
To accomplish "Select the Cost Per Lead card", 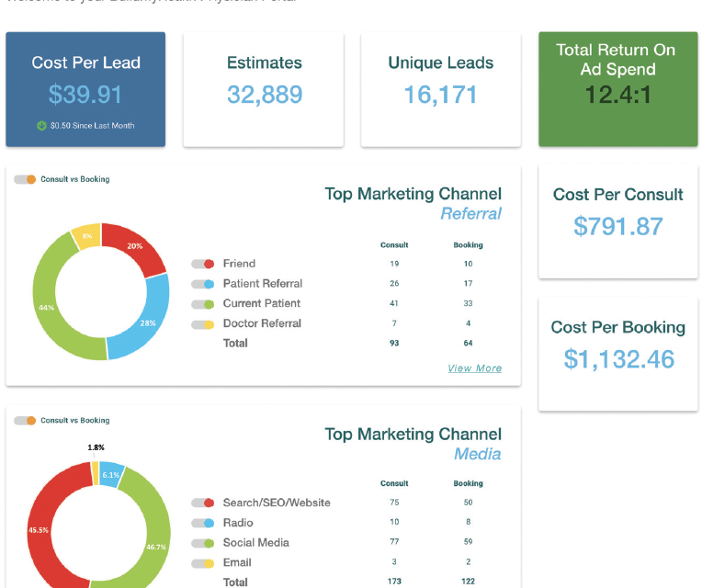I will coord(85,89).
